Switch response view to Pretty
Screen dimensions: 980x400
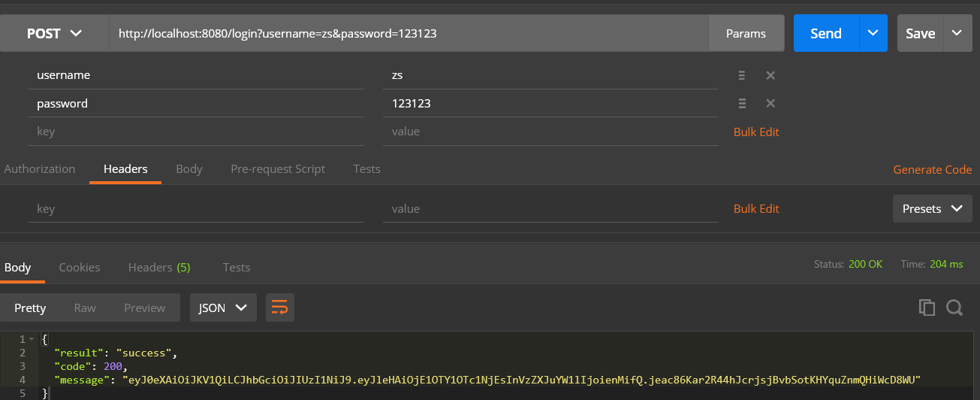(30, 308)
